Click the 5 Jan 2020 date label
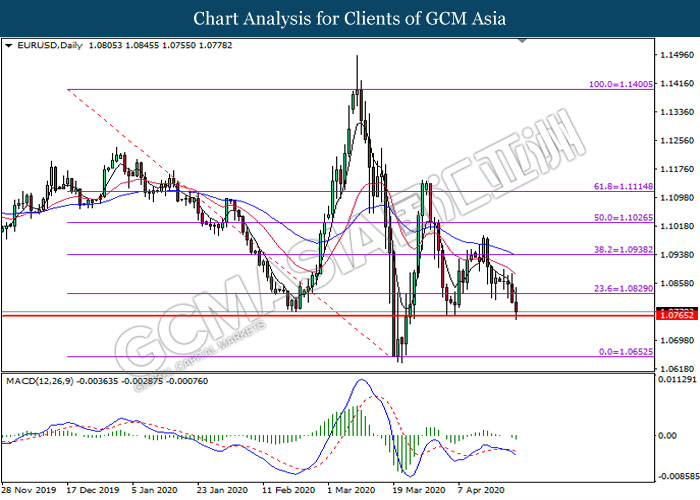This screenshot has height=500, width=700. (154, 490)
